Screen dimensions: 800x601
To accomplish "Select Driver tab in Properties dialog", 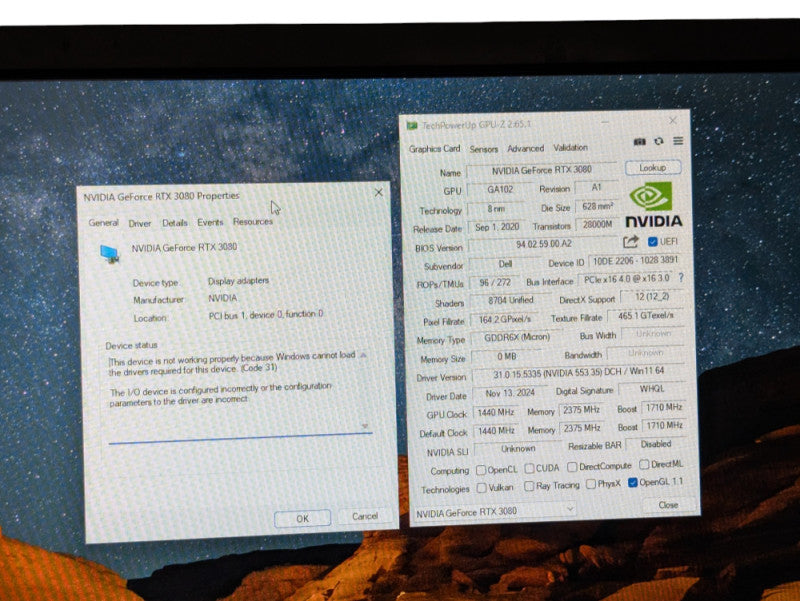I will [140, 223].
